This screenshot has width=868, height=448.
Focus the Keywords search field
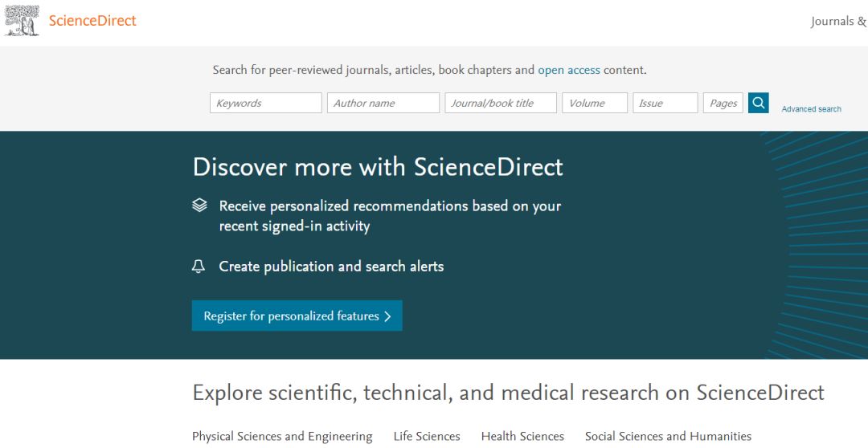coord(266,103)
